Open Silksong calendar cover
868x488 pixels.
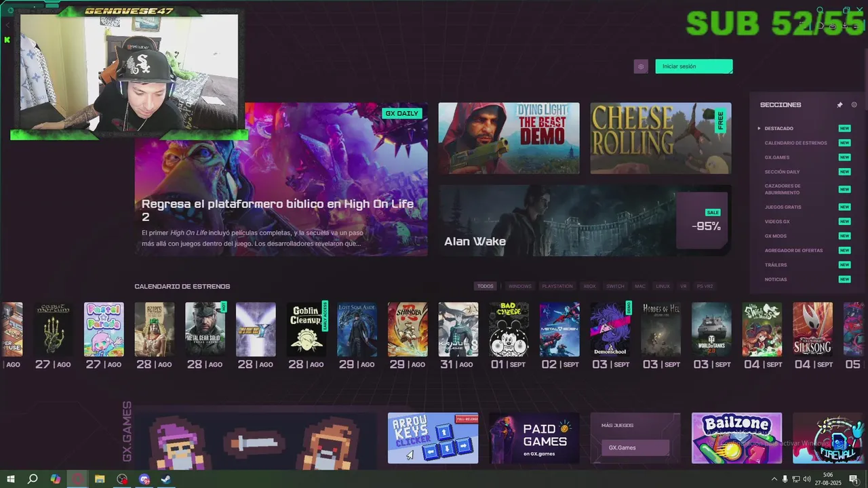(x=813, y=329)
